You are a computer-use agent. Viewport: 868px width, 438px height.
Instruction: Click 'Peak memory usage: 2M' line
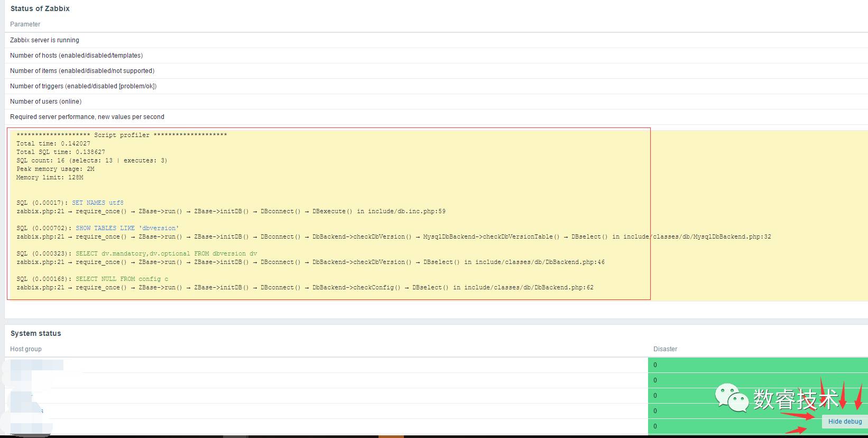tap(56, 169)
